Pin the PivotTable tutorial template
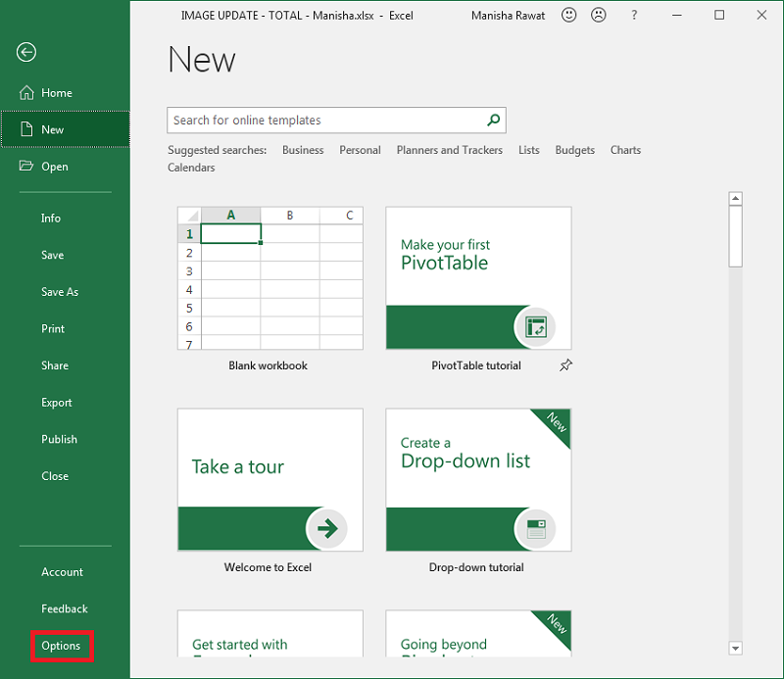Image resolution: width=784 pixels, height=679 pixels. coord(565,365)
